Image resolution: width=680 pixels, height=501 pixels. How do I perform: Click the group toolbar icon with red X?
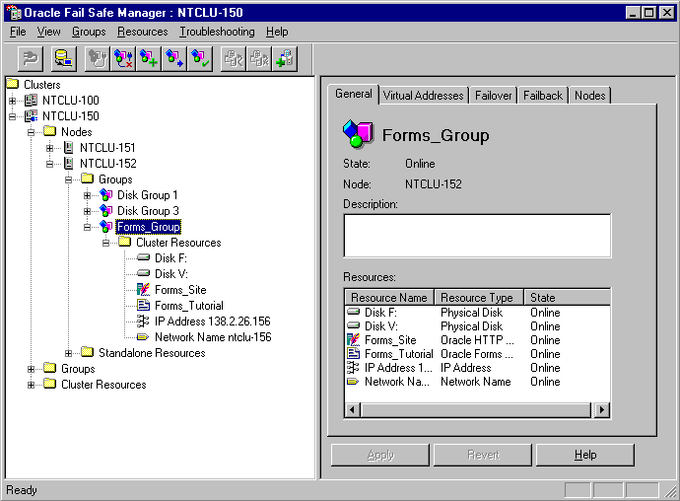tap(123, 59)
